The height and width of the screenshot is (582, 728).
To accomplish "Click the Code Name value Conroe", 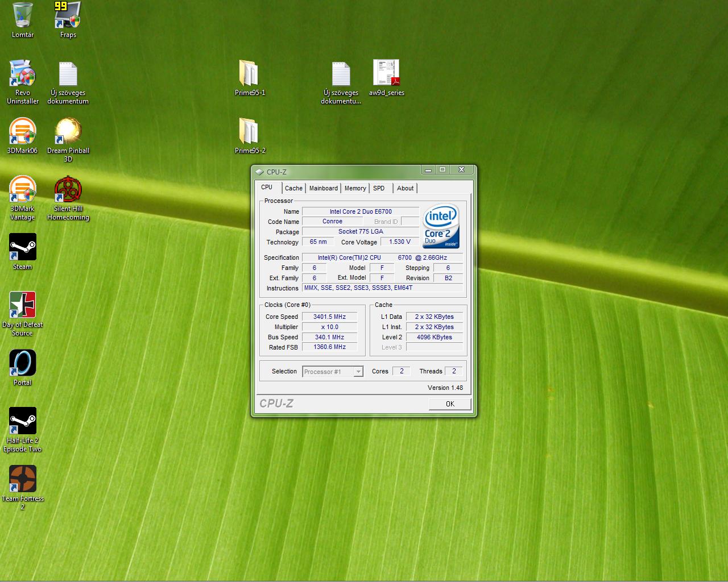I will [x=332, y=222].
